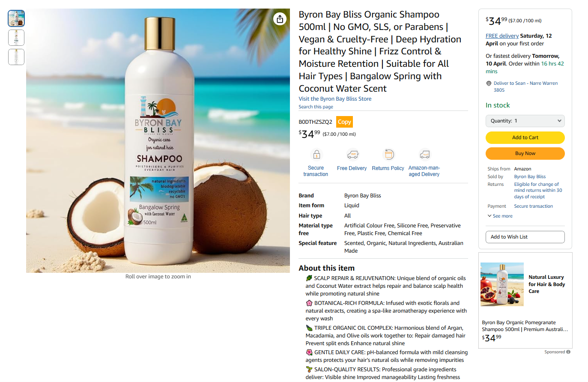This screenshot has height=382, width=588.
Task: Click the Sponsored info icon
Action: click(568, 352)
